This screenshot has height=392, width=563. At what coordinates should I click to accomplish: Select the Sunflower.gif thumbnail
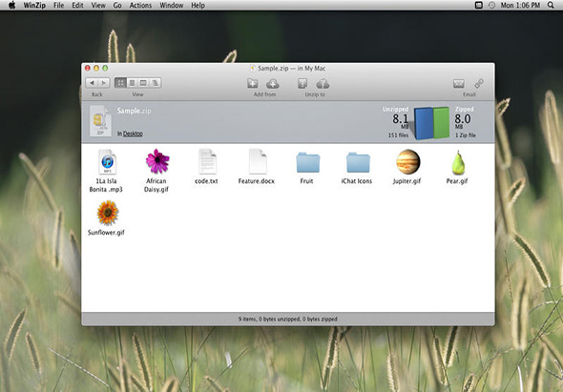point(108,213)
